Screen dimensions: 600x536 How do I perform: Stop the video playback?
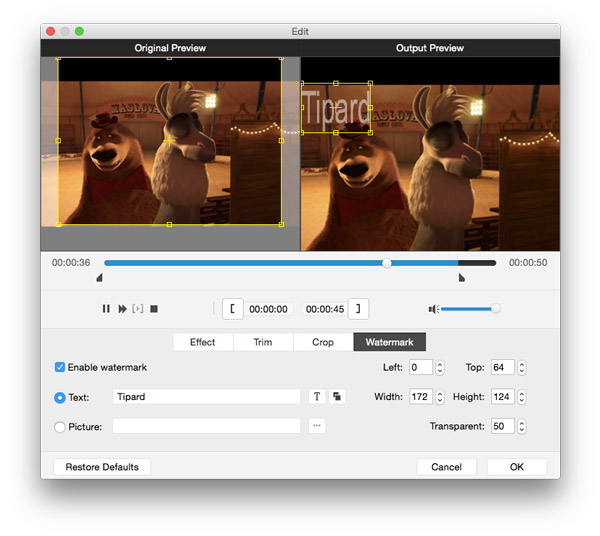tap(154, 308)
